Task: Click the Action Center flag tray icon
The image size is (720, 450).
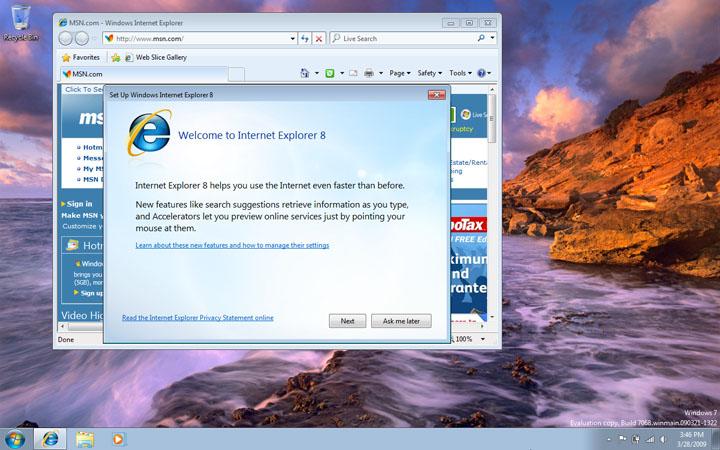Action: pyautogui.click(x=623, y=439)
